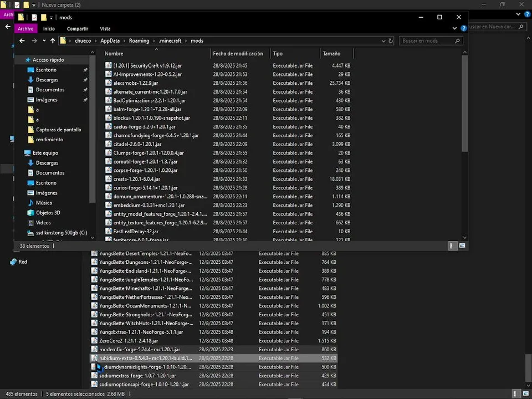Click jar icon of alexsmobs-1.22.9.jar

[x=108, y=83]
